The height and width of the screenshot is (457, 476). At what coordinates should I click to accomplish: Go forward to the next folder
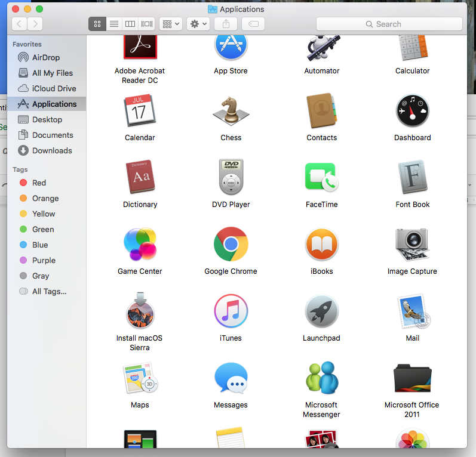pyautogui.click(x=35, y=24)
